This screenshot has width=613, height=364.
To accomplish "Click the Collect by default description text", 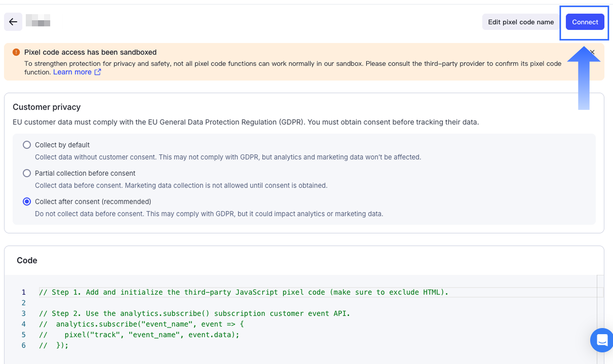I will (228, 157).
